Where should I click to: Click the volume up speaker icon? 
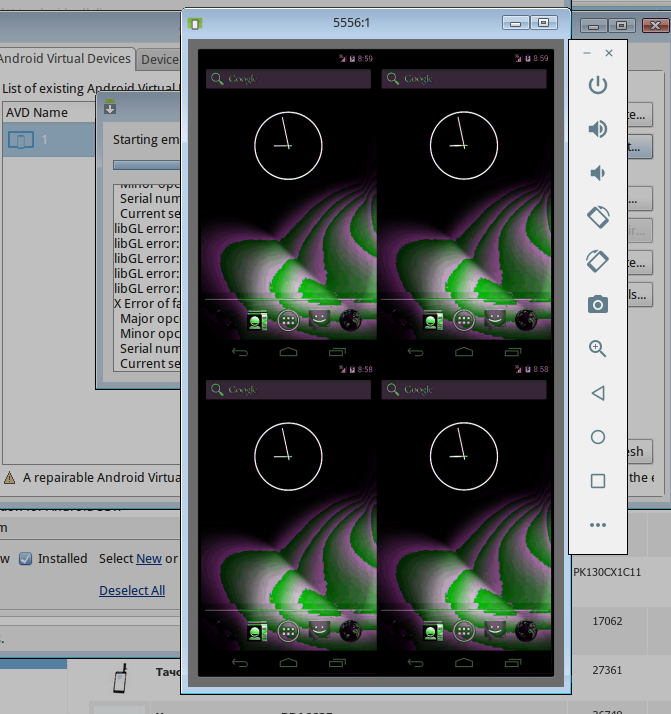coord(597,129)
